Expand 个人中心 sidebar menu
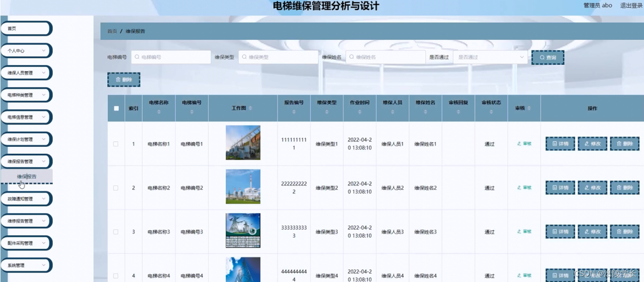 coord(26,51)
